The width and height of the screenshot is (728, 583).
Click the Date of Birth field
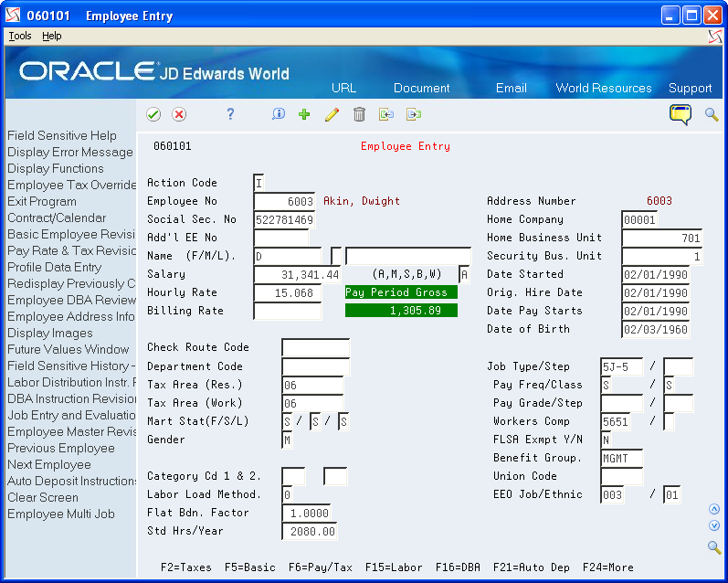[x=656, y=329]
